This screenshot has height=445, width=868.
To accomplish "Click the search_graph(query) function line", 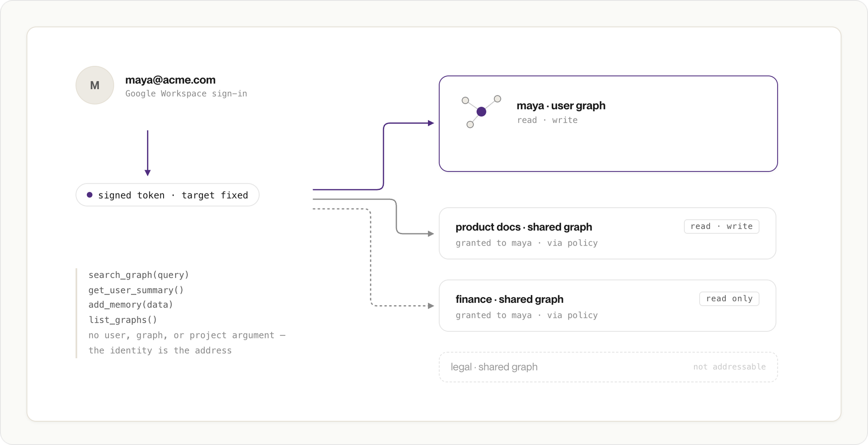I will [x=139, y=275].
